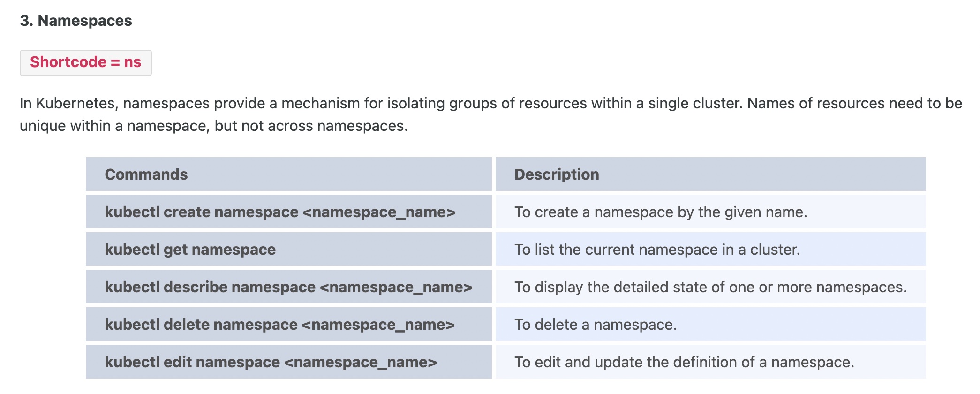Click the "3. Namespaces" heading

pos(76,21)
